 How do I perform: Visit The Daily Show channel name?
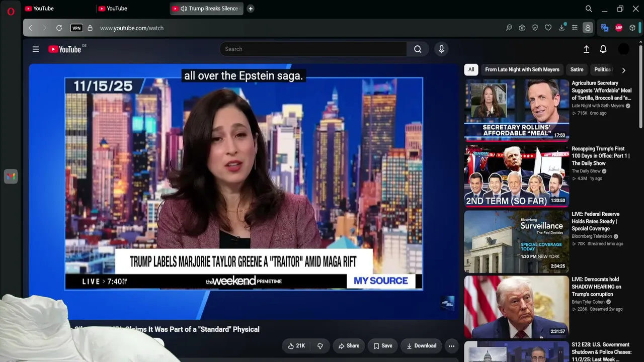coord(586,171)
